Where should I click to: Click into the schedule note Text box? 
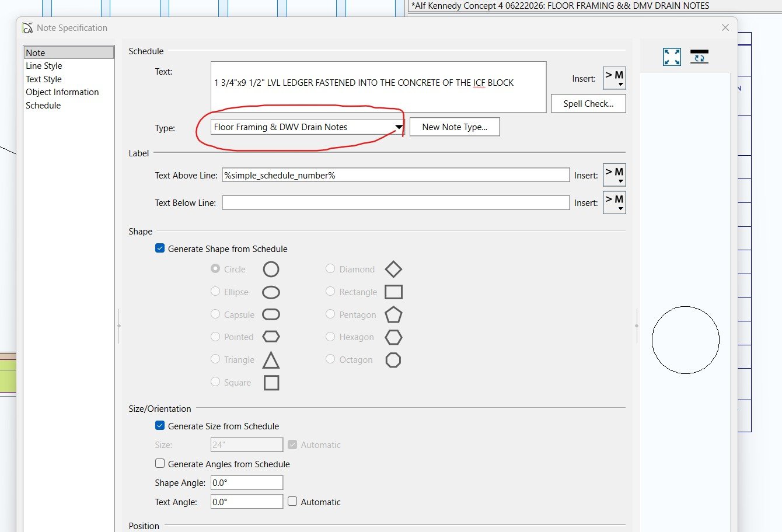(378, 87)
